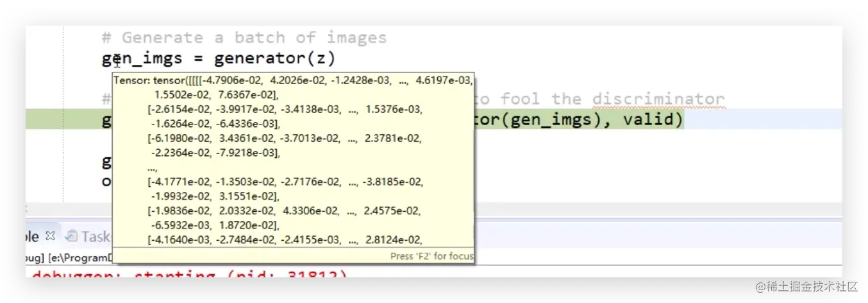This screenshot has width=868, height=303.
Task: Click the tooltip row starting with -2.6154e-02
Action: [285, 110]
